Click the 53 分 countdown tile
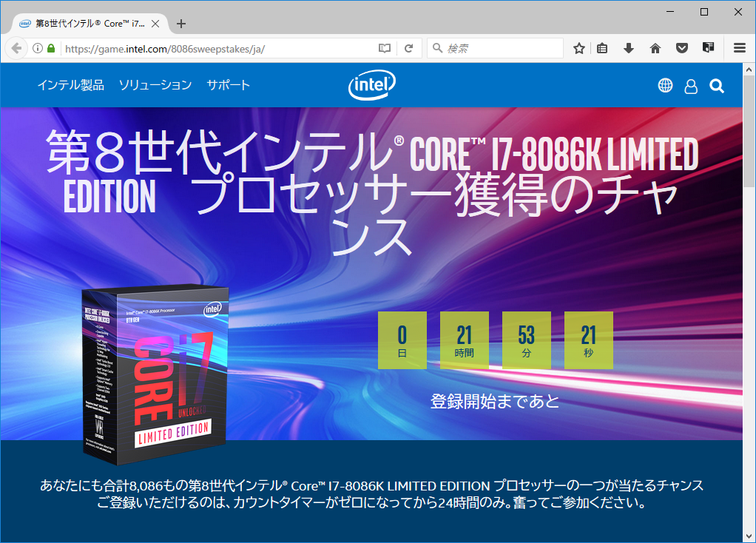The height and width of the screenshot is (543, 756). pyautogui.click(x=527, y=340)
